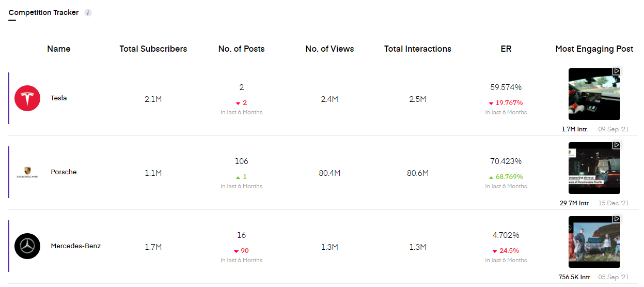Sort by Total Subscribers column header
The image size is (644, 287).
(x=153, y=49)
